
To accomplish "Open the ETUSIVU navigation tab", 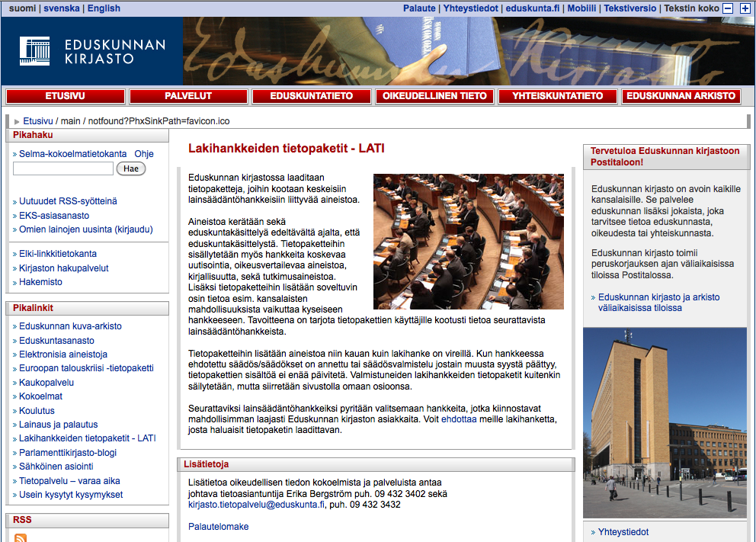I will click(65, 96).
